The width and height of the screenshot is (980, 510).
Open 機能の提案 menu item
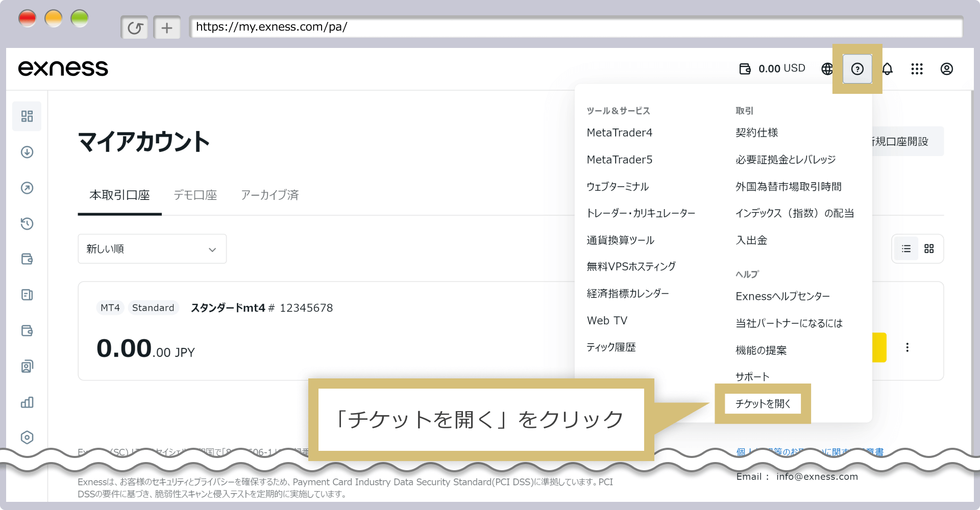pos(761,350)
